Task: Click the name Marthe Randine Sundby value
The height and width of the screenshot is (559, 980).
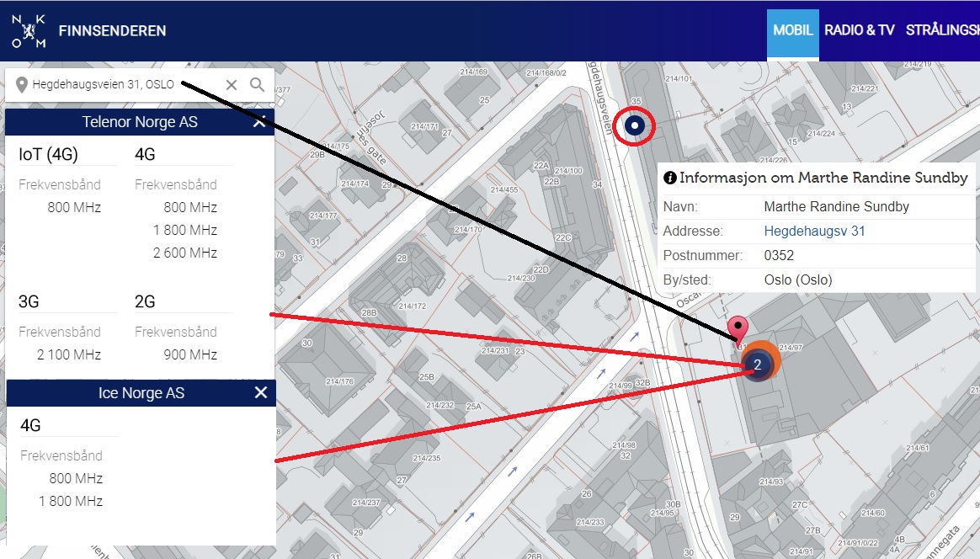Action: coord(836,207)
